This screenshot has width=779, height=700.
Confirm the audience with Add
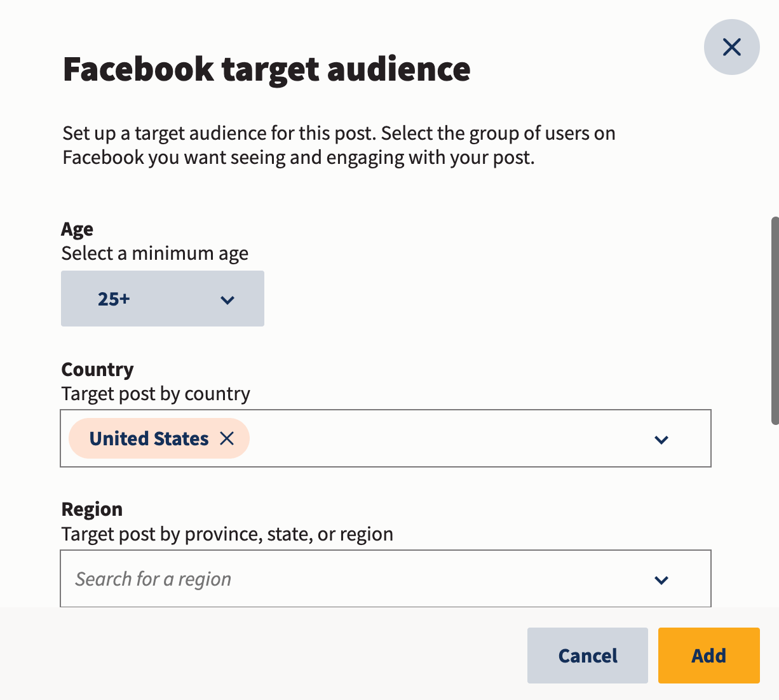point(708,656)
